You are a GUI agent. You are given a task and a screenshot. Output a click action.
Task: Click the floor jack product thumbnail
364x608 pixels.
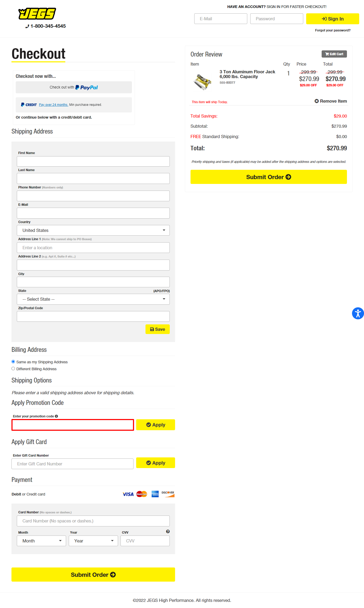(203, 82)
